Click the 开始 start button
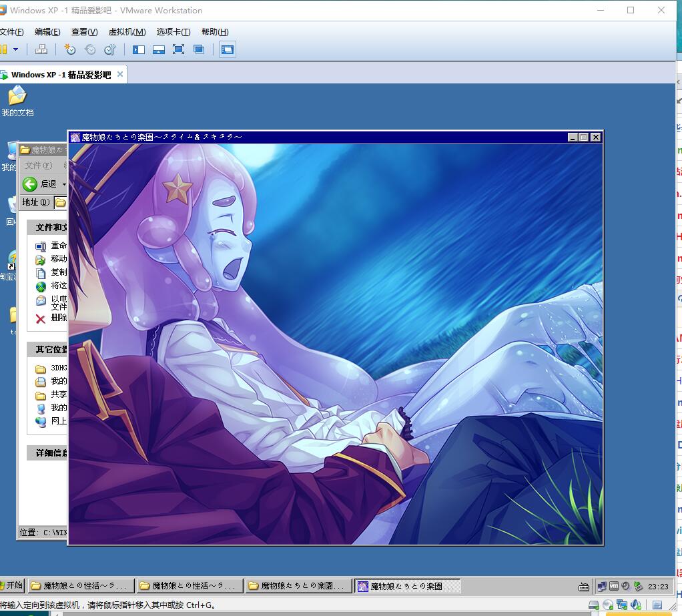The image size is (682, 616). tap(12, 585)
